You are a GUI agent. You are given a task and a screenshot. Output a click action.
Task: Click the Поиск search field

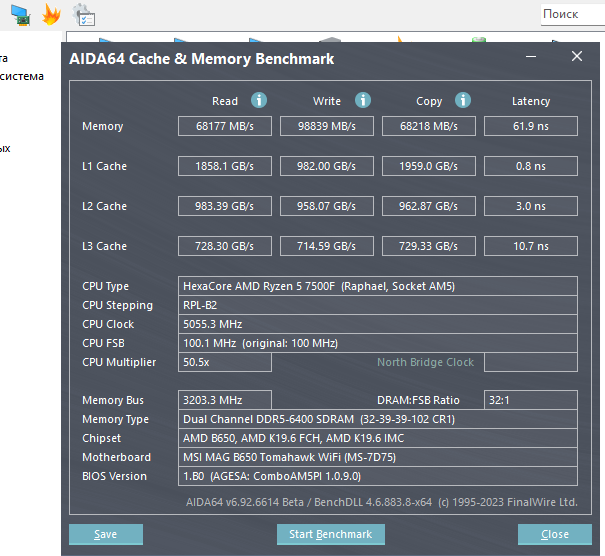[x=573, y=15]
